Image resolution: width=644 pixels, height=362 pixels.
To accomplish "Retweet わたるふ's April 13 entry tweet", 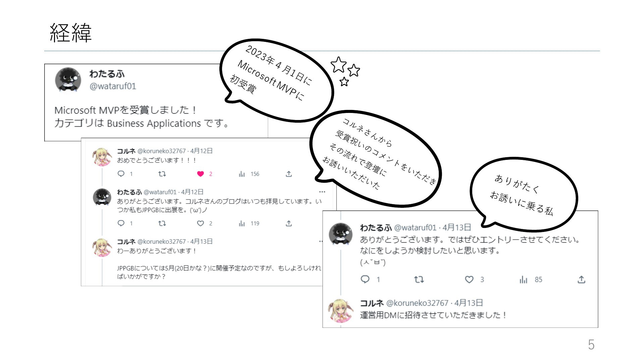I will (419, 280).
